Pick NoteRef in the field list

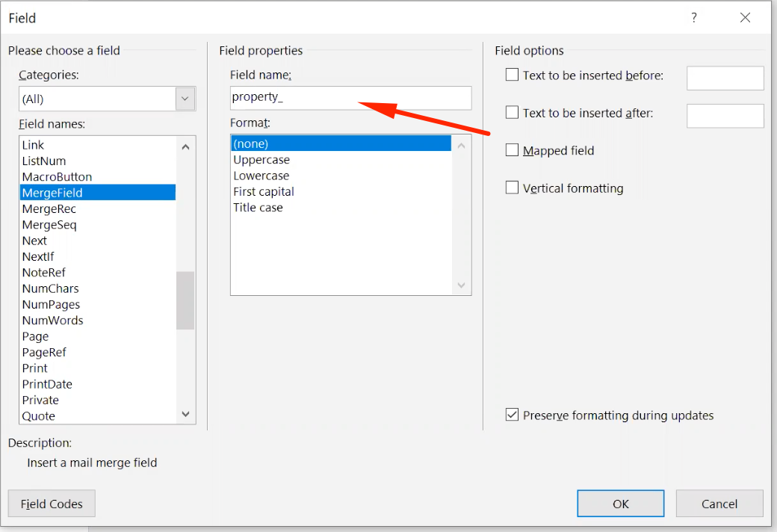98,272
